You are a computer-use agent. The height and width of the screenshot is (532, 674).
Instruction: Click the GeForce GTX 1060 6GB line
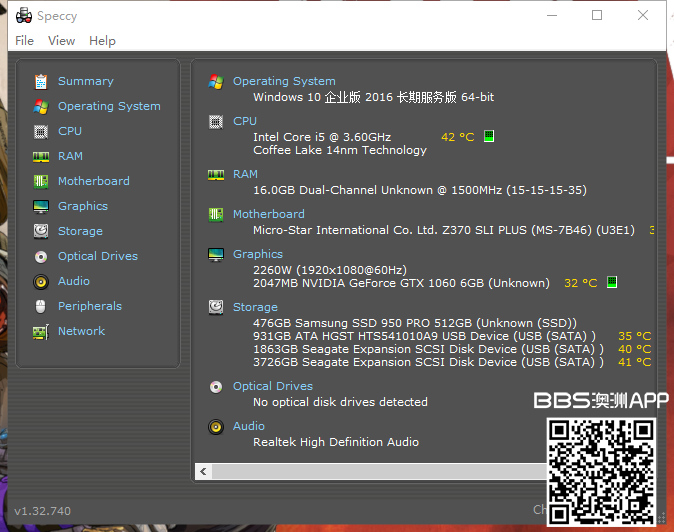[401, 283]
